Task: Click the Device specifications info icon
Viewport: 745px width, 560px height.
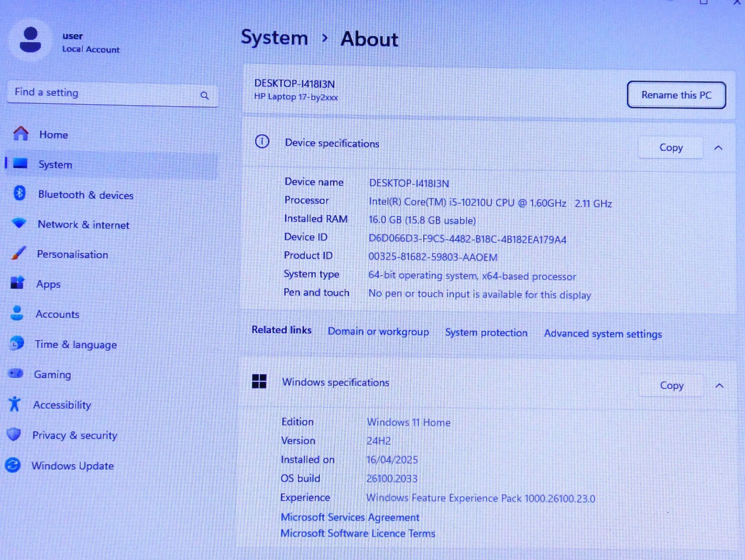Action: pos(262,141)
